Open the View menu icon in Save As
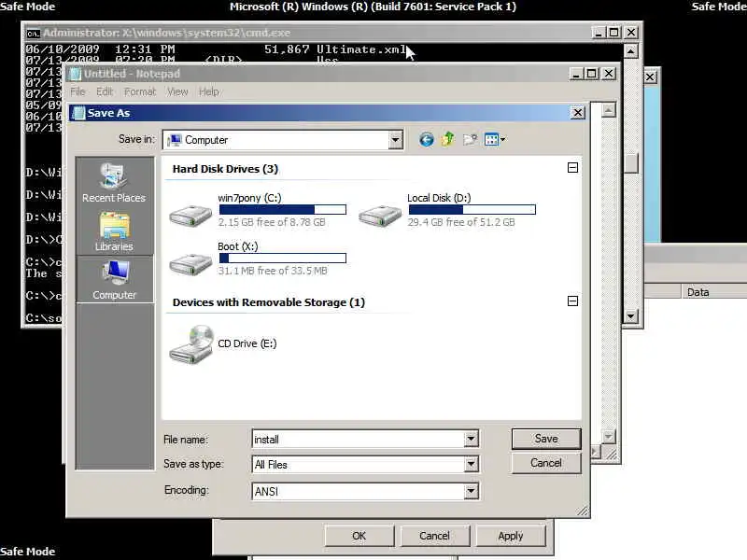Screen dimensions: 747x560 (x=495, y=139)
